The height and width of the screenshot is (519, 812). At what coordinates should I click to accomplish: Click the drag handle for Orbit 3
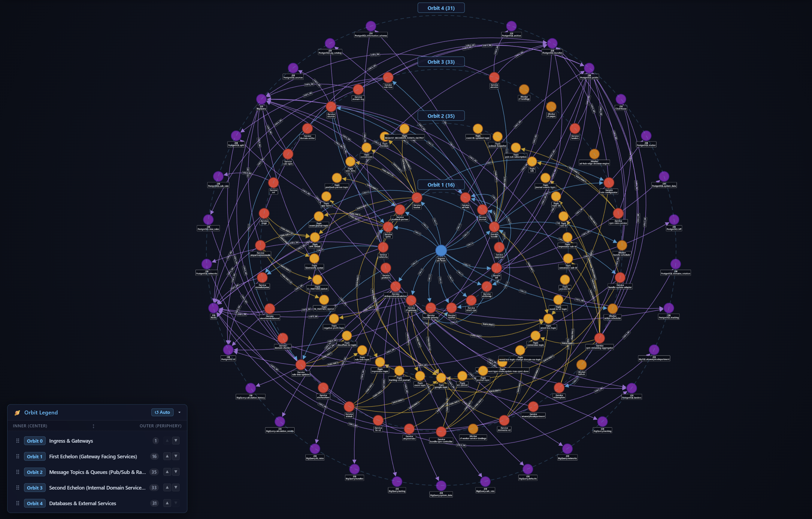pos(17,488)
